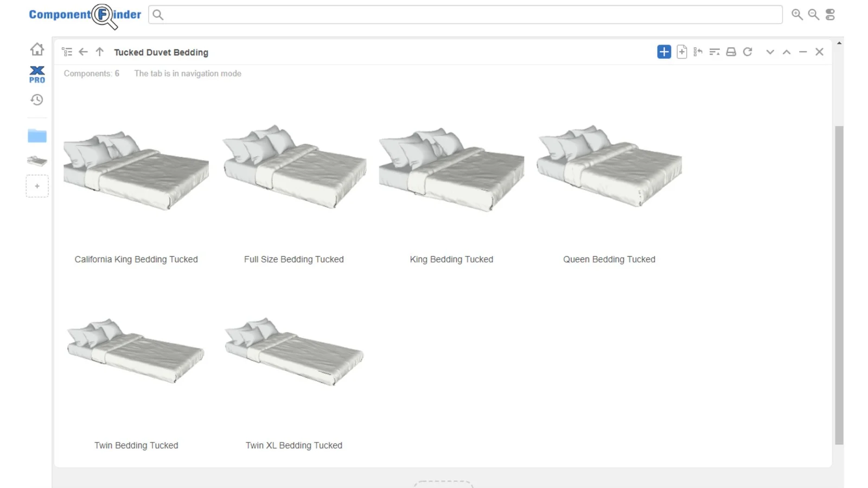Refresh the Tucked Duvet Bedding view
868x488 pixels.
(x=748, y=52)
